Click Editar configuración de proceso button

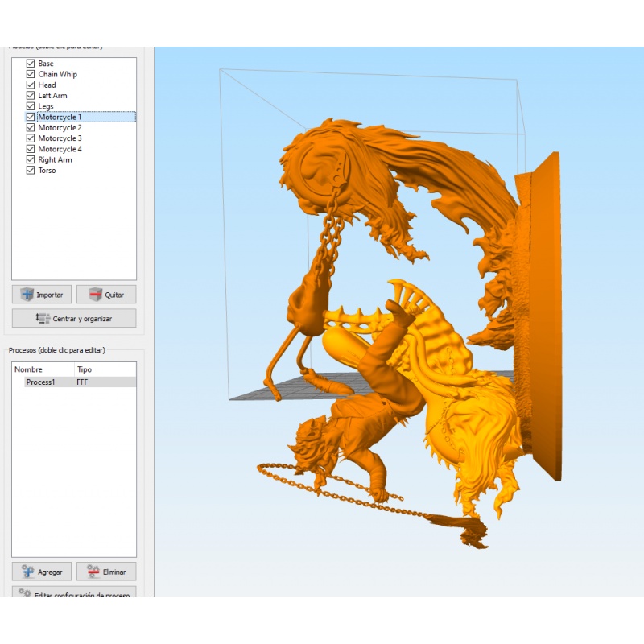coord(74,592)
